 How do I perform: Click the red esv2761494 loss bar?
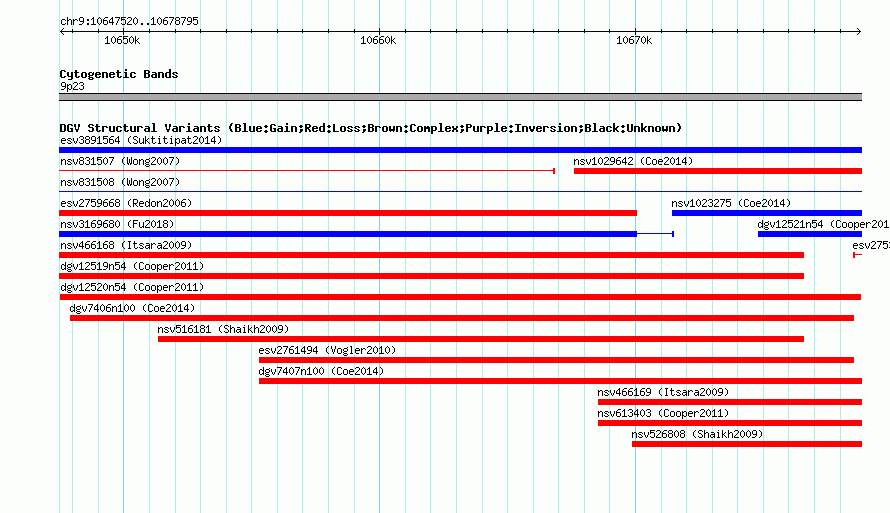pos(556,360)
